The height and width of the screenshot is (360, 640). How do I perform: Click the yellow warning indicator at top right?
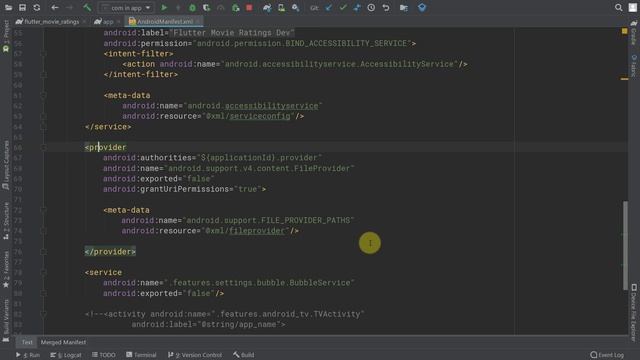tap(624, 31)
